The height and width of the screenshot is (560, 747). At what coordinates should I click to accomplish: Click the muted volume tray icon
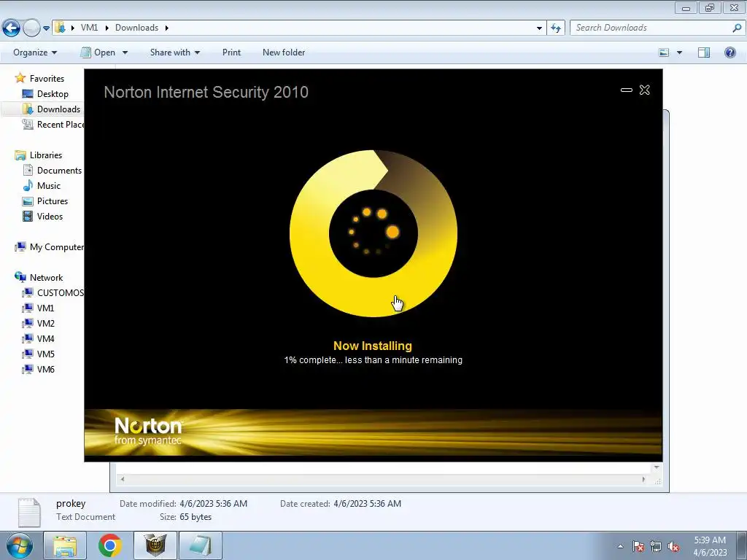pyautogui.click(x=673, y=546)
